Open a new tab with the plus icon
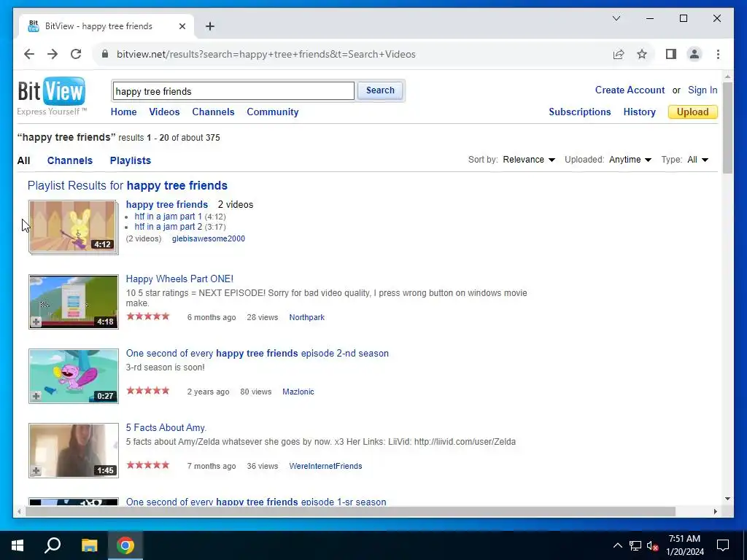The width and height of the screenshot is (747, 560). 210,26
